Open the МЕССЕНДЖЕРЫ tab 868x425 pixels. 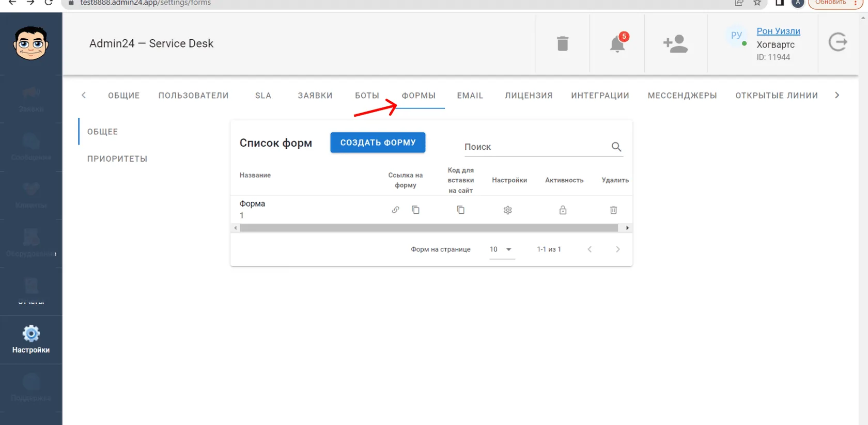pyautogui.click(x=682, y=96)
